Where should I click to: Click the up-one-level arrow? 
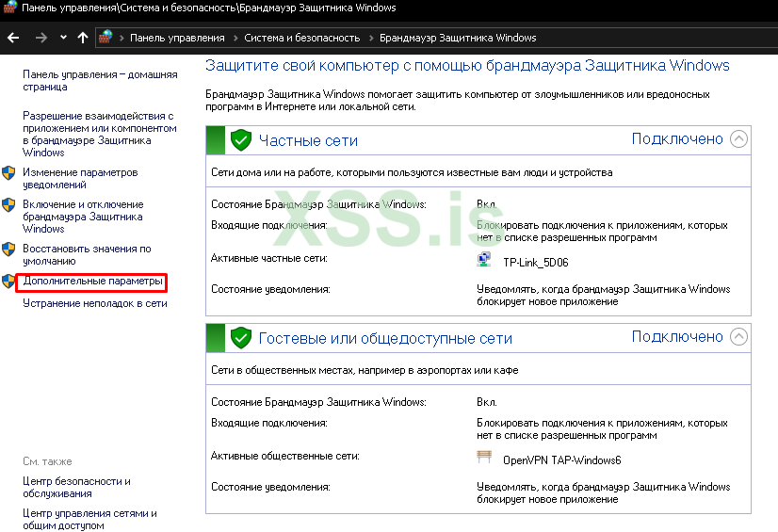pyautogui.click(x=83, y=38)
